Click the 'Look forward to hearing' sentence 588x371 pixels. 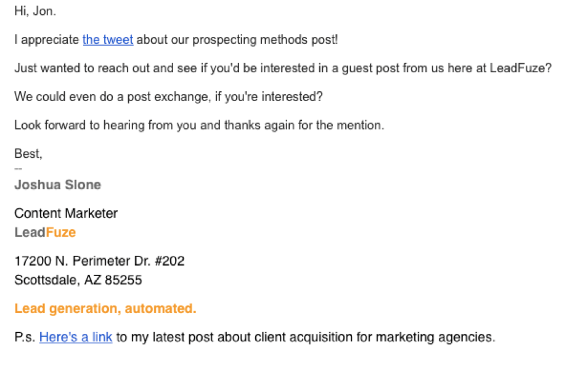[199, 125]
